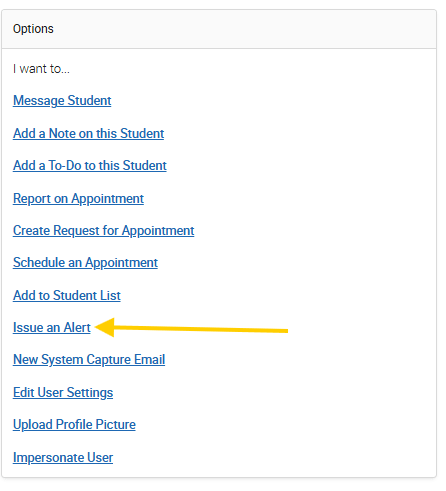Viewport: 446px width, 491px height.
Task: Open the Message Student link
Action: [62, 101]
